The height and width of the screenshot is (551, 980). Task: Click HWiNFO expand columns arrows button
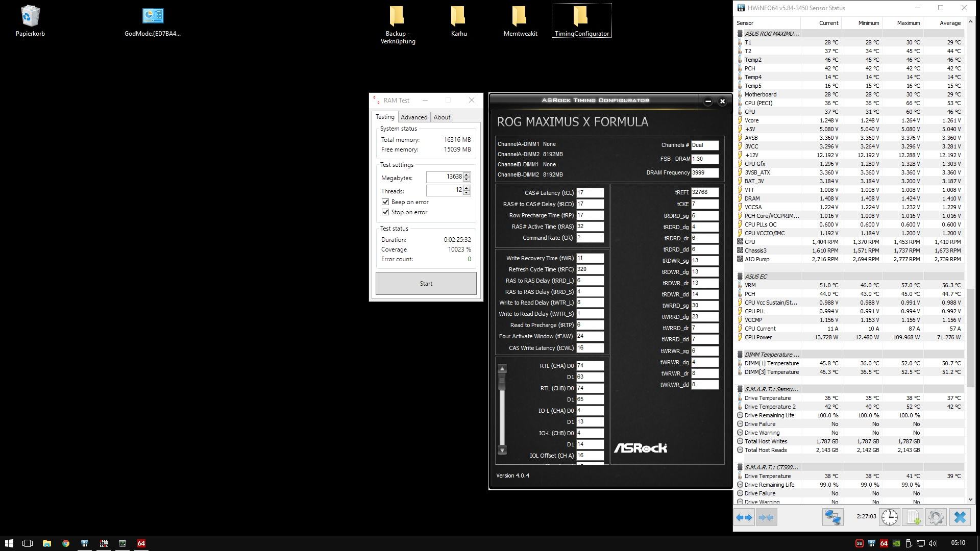[745, 517]
